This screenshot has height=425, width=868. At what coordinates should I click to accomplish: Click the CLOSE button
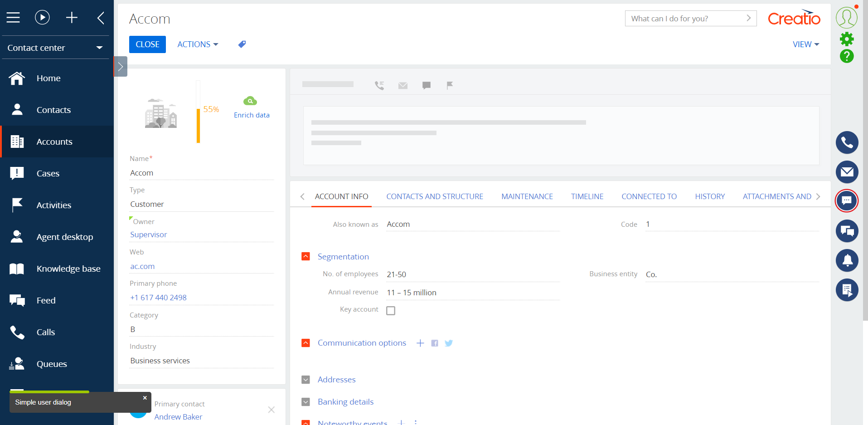coord(147,44)
